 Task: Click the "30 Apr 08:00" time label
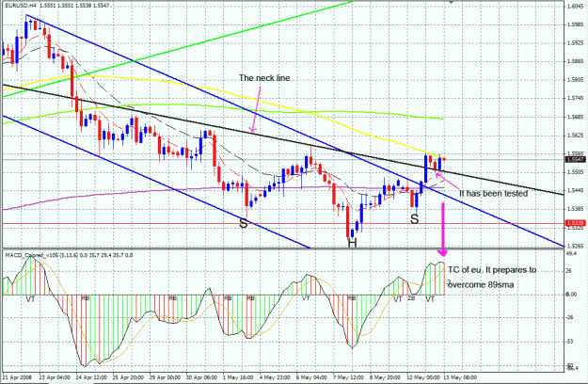tap(201, 377)
